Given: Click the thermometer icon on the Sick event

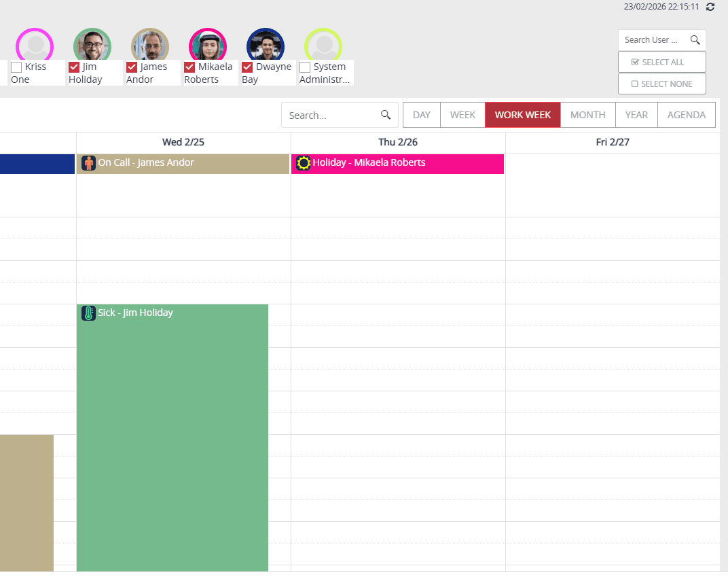Looking at the screenshot, I should tap(88, 313).
